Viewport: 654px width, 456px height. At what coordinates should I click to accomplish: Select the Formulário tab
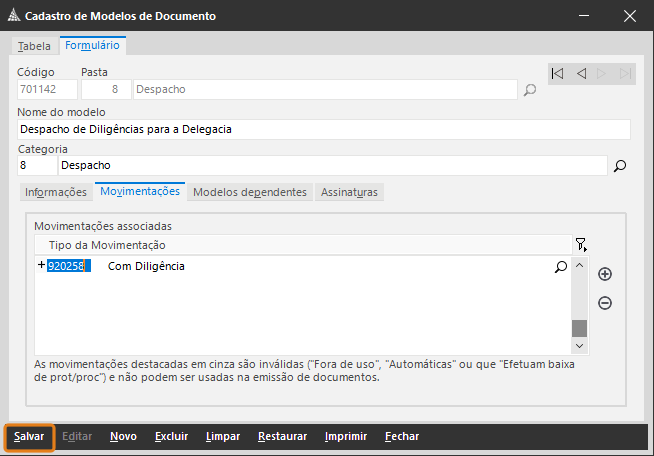(92, 45)
